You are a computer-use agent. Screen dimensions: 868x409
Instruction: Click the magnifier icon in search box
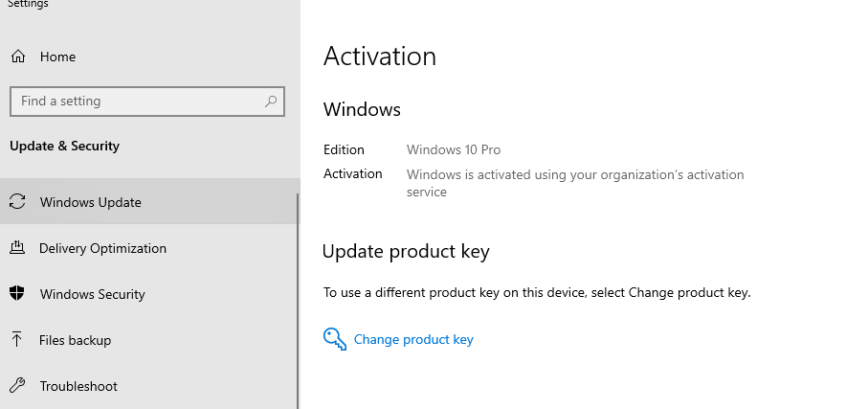(271, 102)
